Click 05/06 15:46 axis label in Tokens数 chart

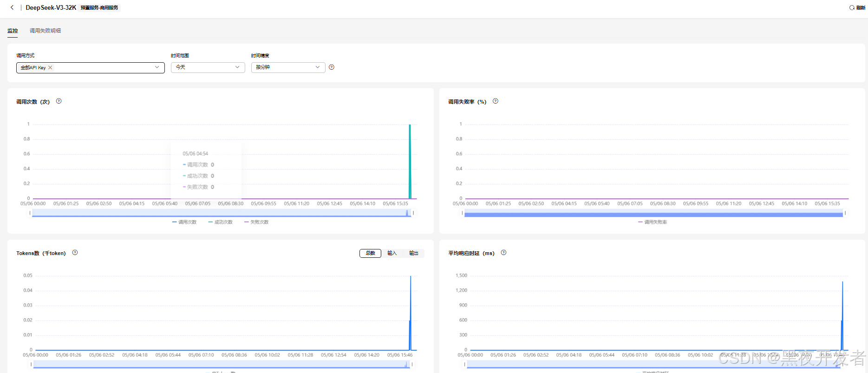click(x=400, y=355)
